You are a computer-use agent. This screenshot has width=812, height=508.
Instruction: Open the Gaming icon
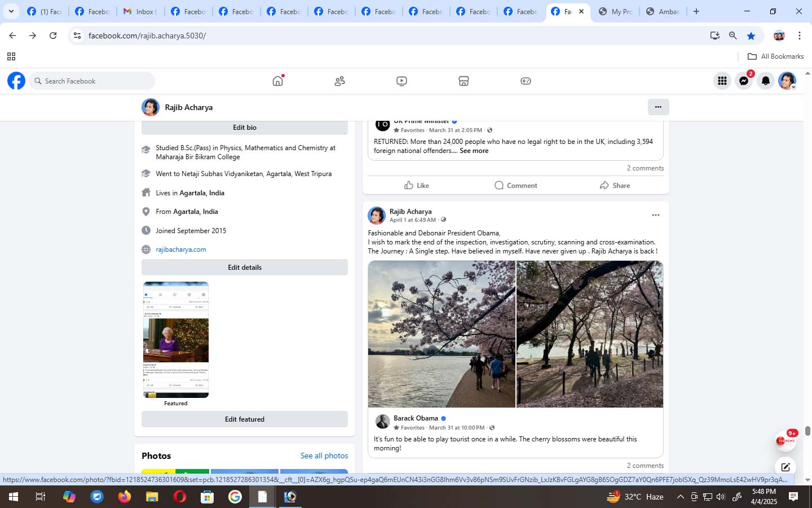(526, 81)
